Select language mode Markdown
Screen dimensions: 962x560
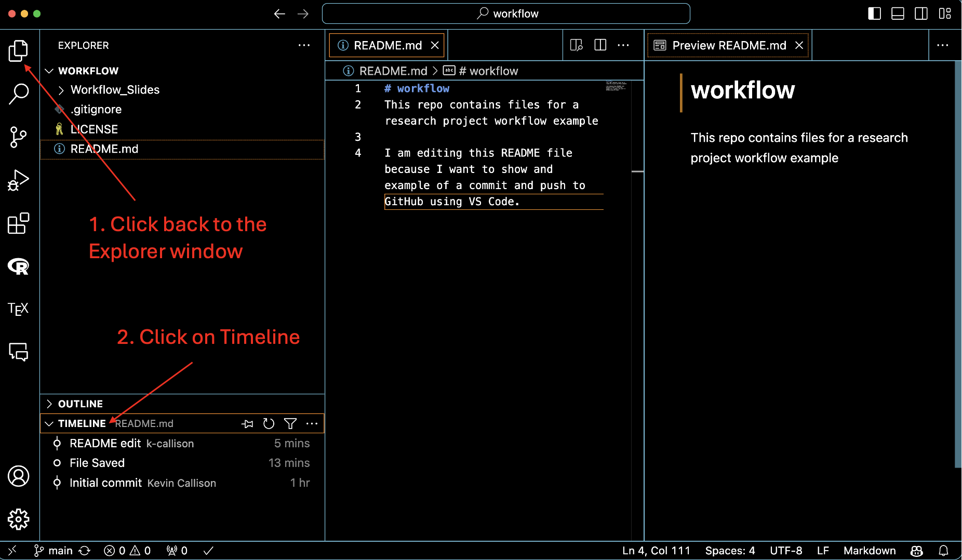coord(870,551)
